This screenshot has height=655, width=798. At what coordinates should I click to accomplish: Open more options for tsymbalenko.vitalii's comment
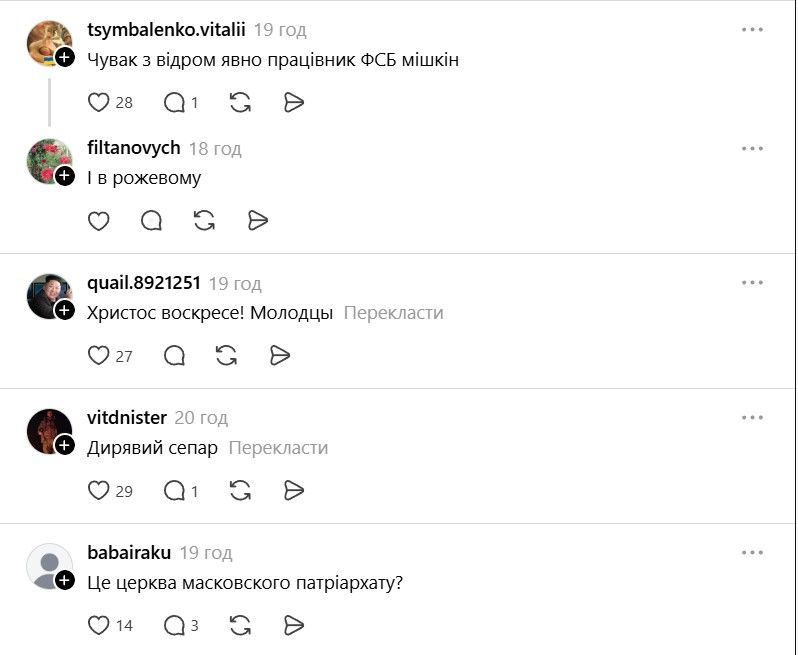tap(752, 30)
